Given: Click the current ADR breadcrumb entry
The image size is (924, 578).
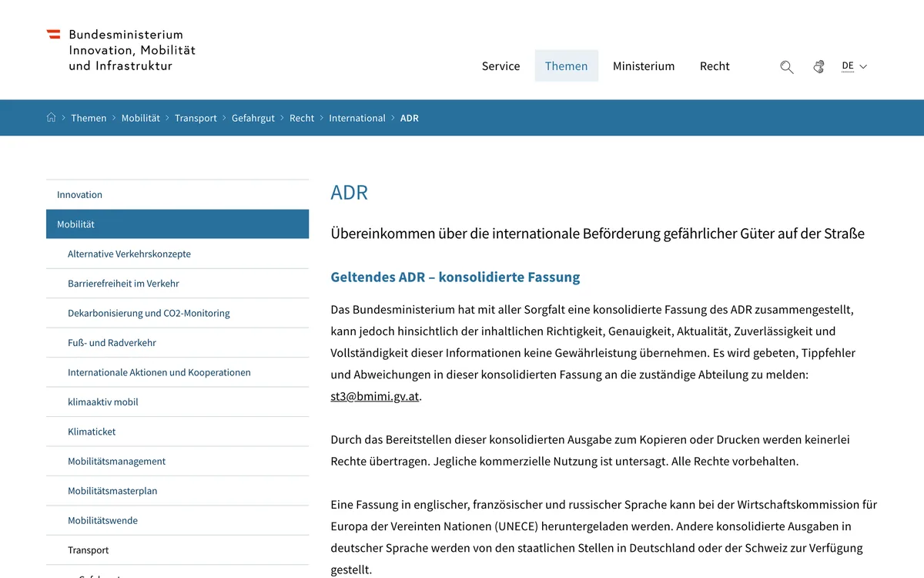Looking at the screenshot, I should click(410, 118).
